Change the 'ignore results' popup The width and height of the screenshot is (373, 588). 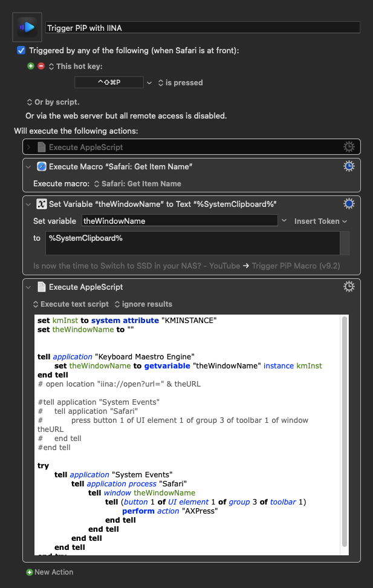point(143,304)
